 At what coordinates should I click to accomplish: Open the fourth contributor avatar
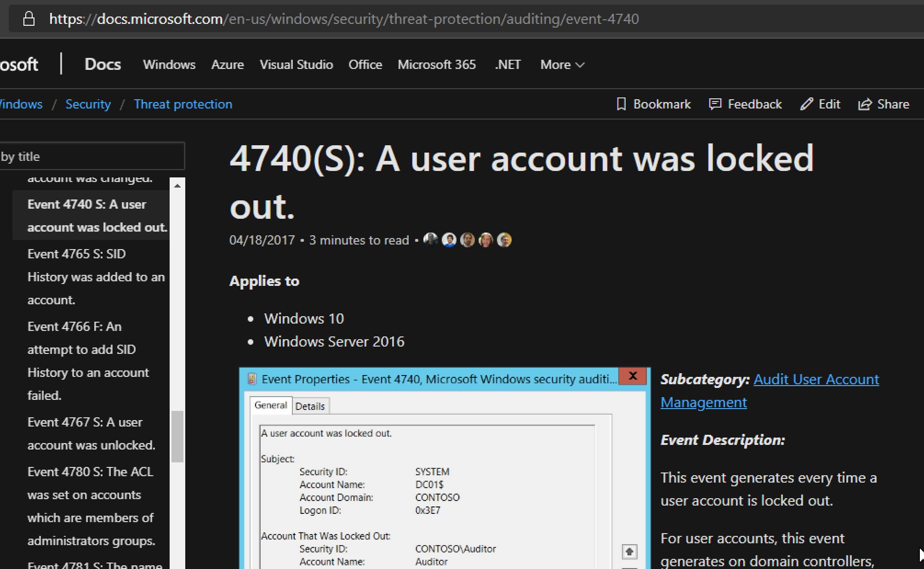pyautogui.click(x=485, y=240)
